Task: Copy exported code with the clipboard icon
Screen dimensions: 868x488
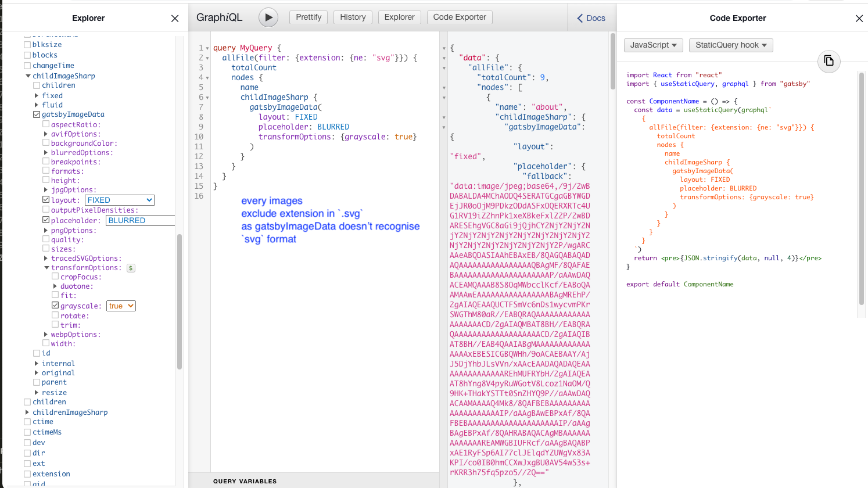Action: (x=829, y=61)
